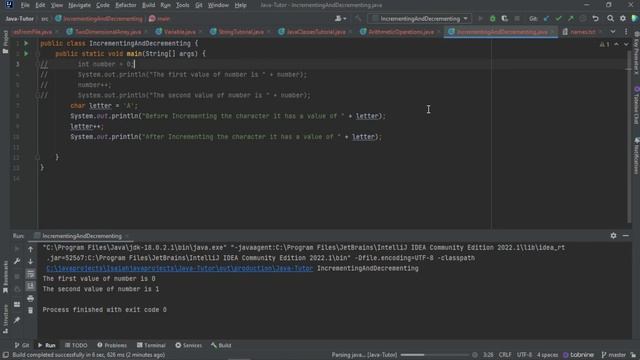
Task: Go to next highlighted problem arrow
Action: click(x=626, y=44)
